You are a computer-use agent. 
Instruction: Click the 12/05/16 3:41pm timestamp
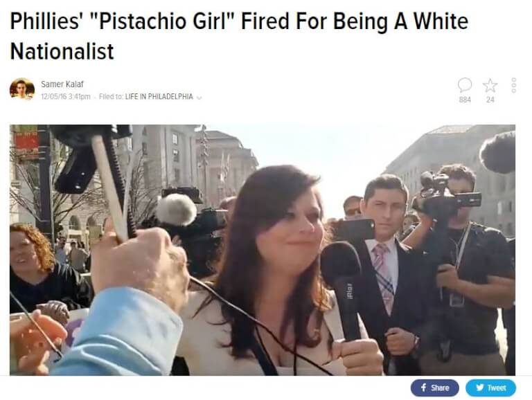pyautogui.click(x=66, y=97)
